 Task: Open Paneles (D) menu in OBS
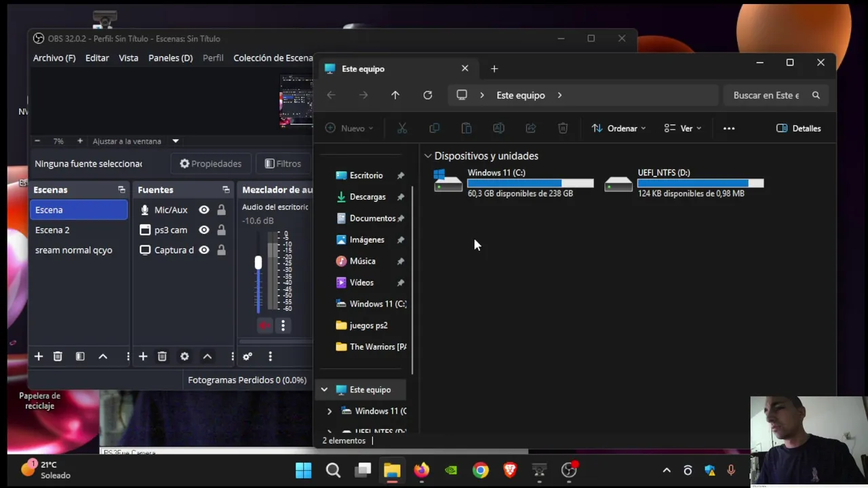point(170,58)
